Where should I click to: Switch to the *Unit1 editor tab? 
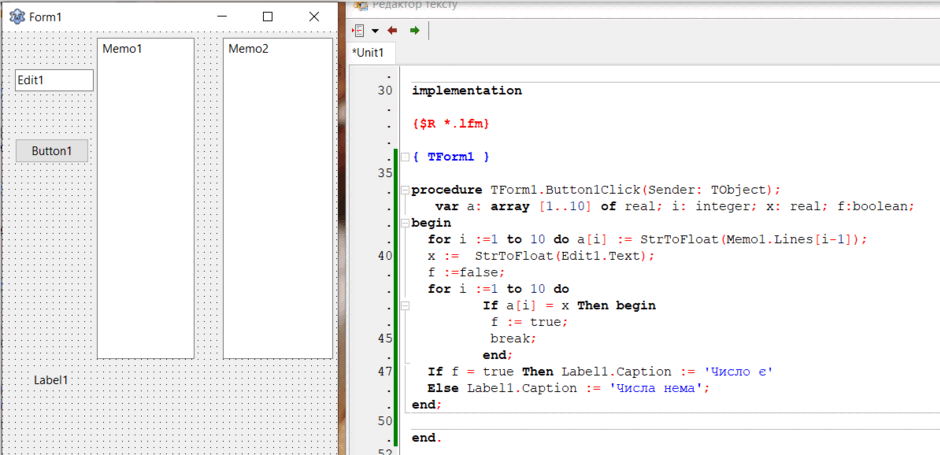tap(368, 53)
